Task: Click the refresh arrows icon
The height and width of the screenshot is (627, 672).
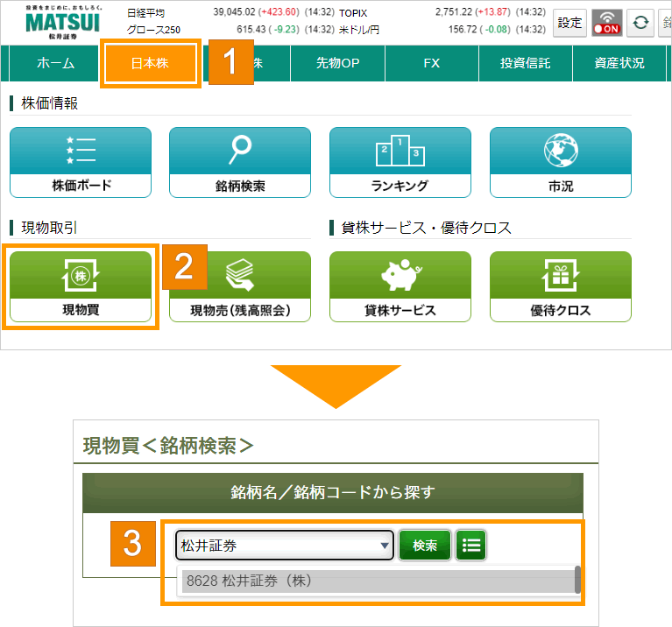Action: [640, 22]
